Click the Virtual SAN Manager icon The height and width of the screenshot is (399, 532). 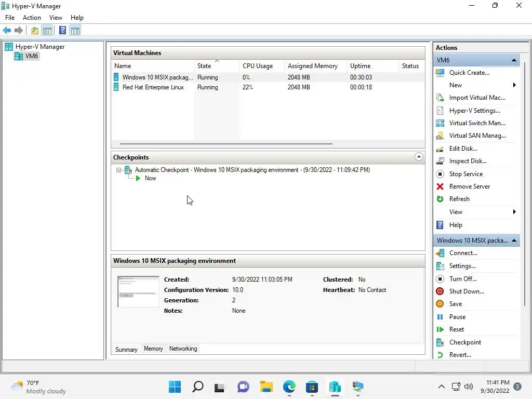click(x=440, y=136)
